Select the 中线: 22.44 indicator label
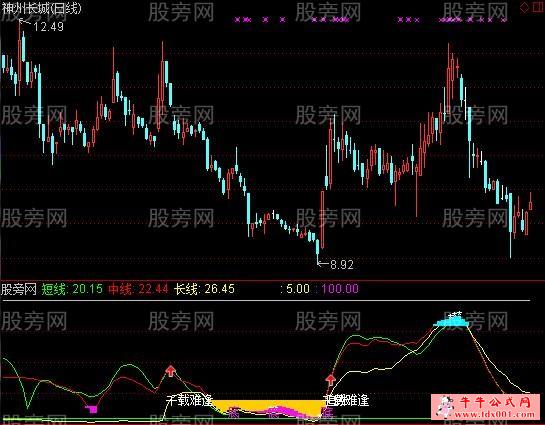The image size is (545, 425). 138,289
